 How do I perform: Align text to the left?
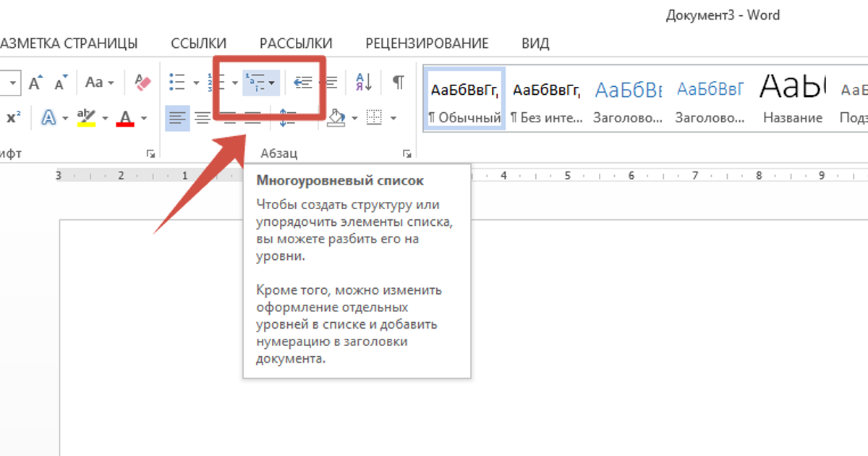pos(177,117)
